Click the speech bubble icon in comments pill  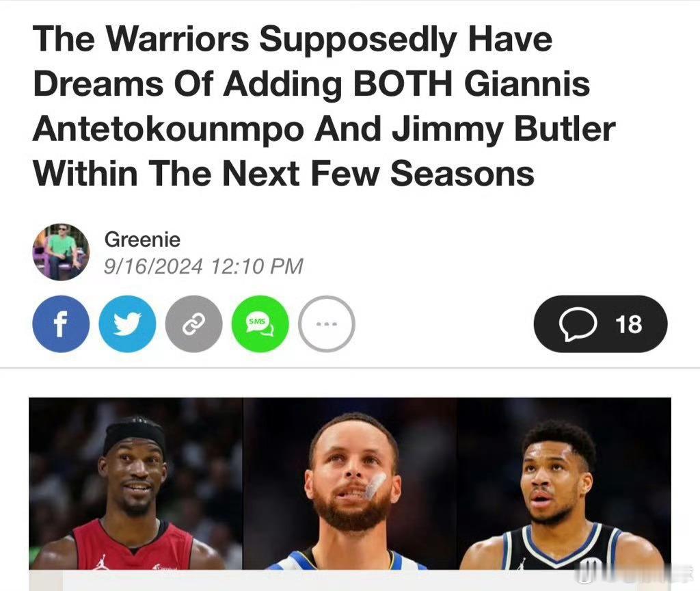coord(578,324)
